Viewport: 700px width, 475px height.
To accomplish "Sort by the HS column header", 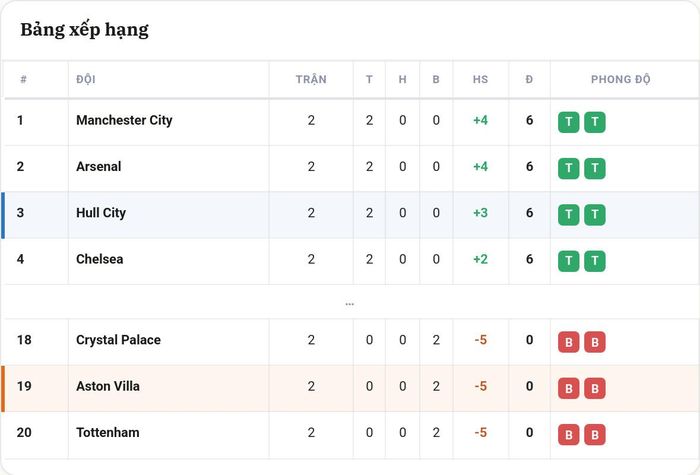I will coord(480,79).
